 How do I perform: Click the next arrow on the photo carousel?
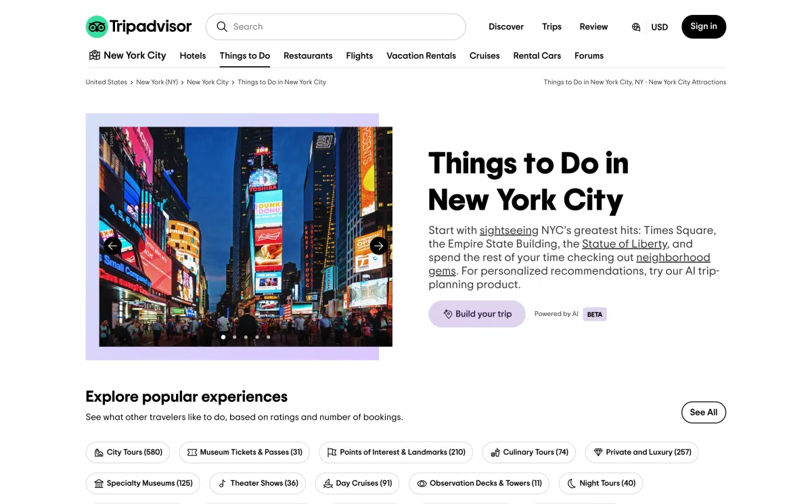[379, 246]
